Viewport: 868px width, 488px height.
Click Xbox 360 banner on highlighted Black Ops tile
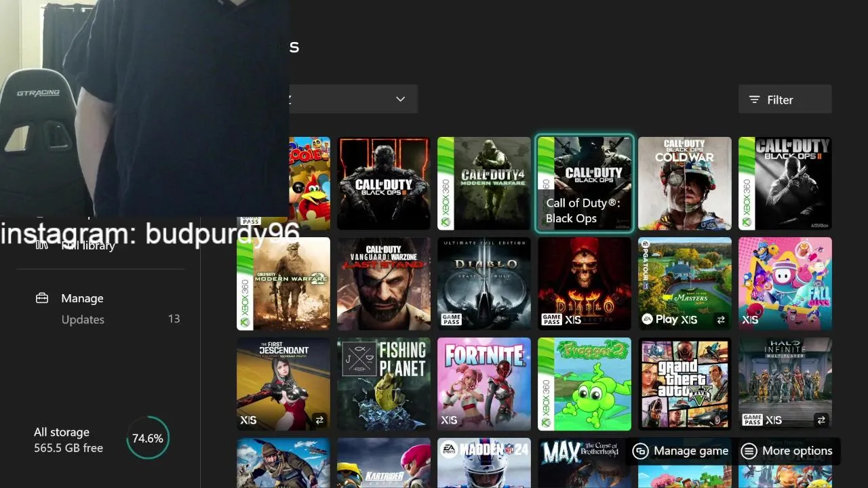click(x=546, y=183)
